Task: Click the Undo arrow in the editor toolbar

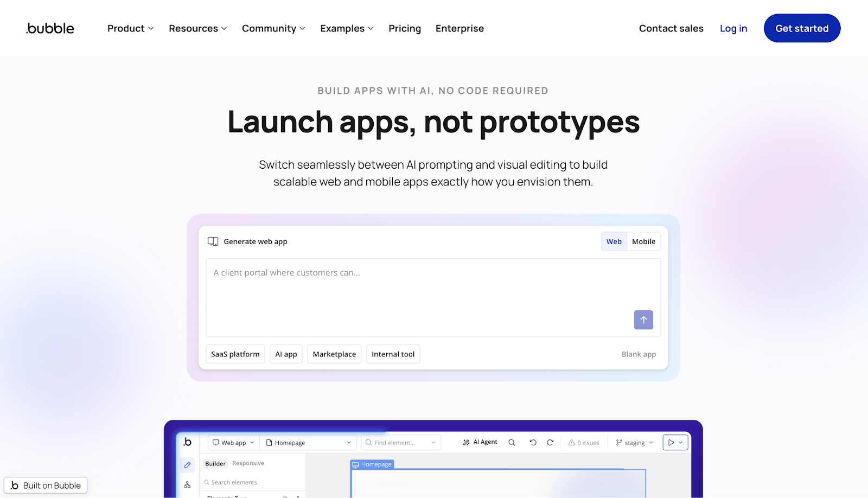Action: (x=533, y=443)
